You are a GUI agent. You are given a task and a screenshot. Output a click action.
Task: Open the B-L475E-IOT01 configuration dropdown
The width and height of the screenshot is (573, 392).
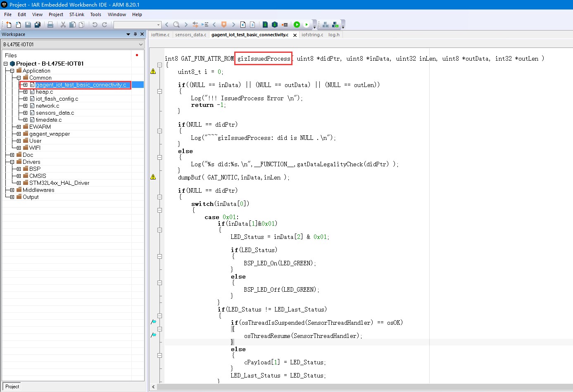(x=140, y=45)
